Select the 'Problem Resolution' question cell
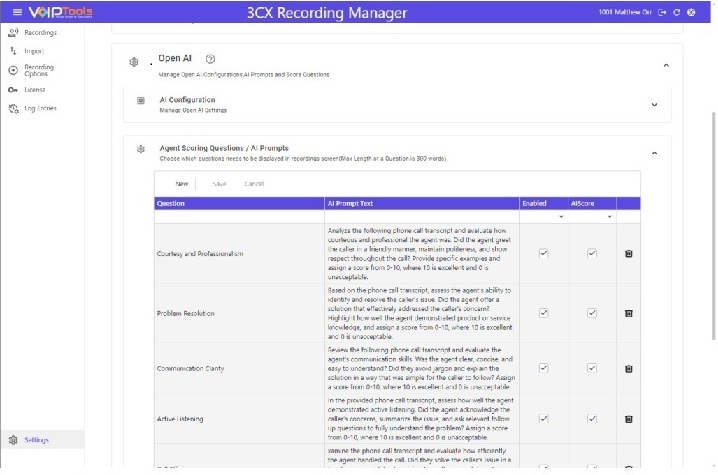 (x=239, y=313)
